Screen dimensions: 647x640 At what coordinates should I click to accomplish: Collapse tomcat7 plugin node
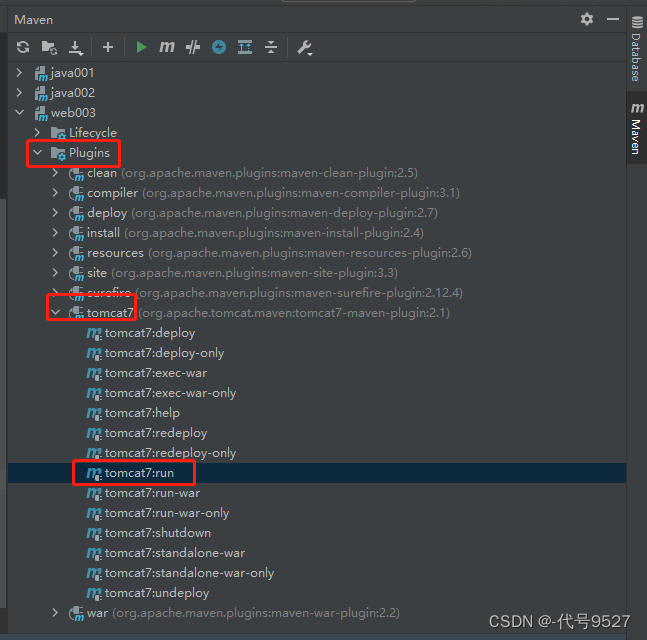click(56, 312)
